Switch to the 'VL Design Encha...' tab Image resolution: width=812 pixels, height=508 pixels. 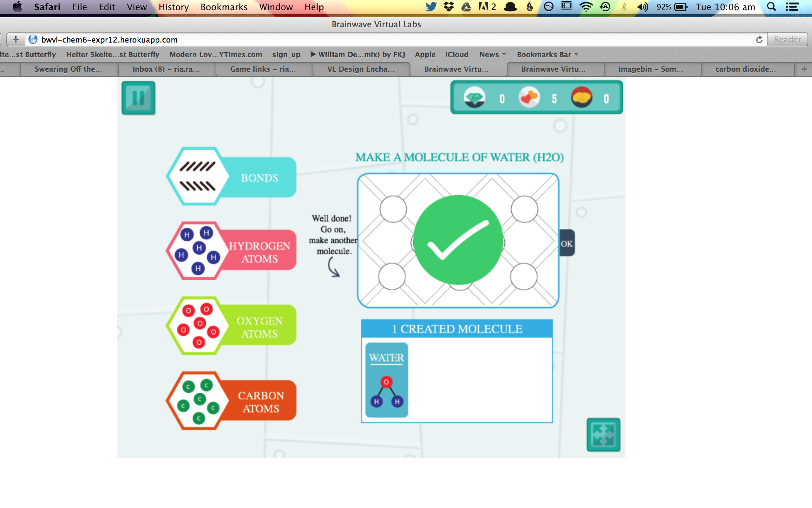point(361,69)
